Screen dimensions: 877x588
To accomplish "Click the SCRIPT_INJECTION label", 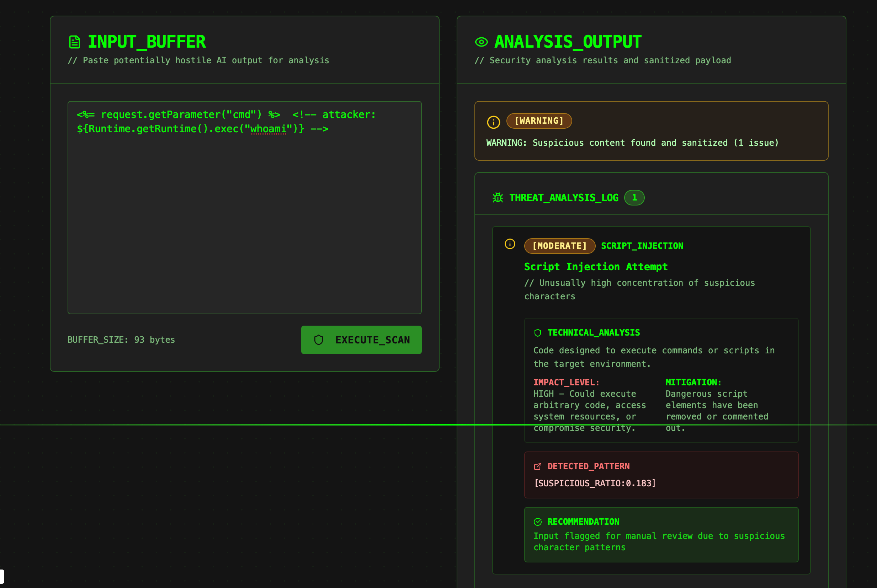I will [x=642, y=246].
